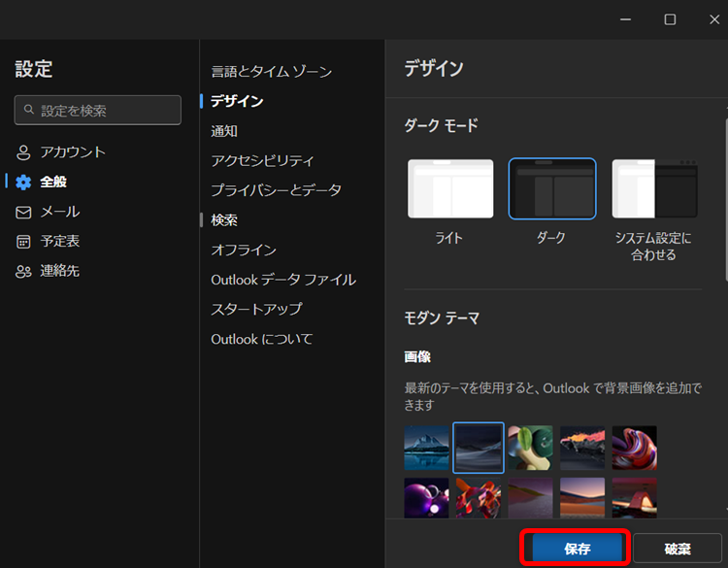728x568 pixels.
Task: Open アクセシビリティ settings
Action: (262, 161)
